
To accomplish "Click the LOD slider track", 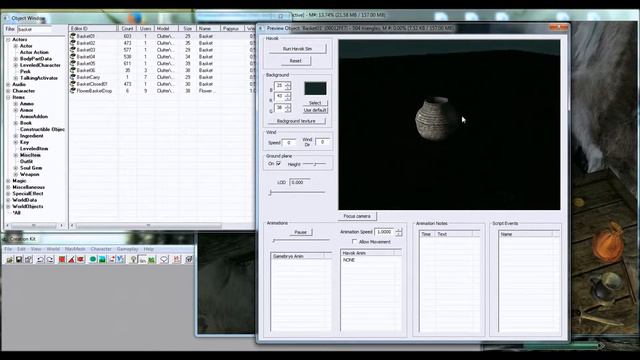I will coord(298,192).
